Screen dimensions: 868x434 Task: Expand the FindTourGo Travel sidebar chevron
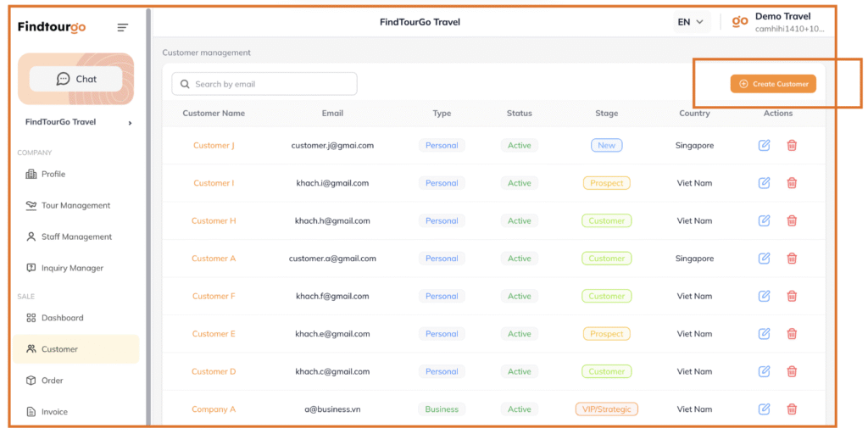(130, 123)
